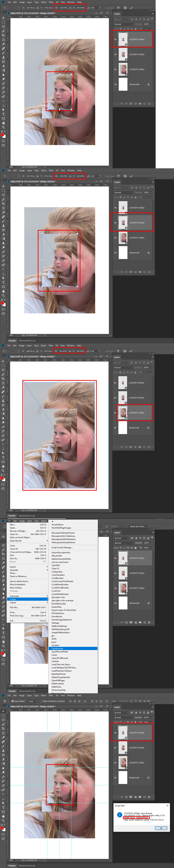174x868 pixels.
Task: With File menu open, click pixel layer filter icon
Action: coord(132,538)
